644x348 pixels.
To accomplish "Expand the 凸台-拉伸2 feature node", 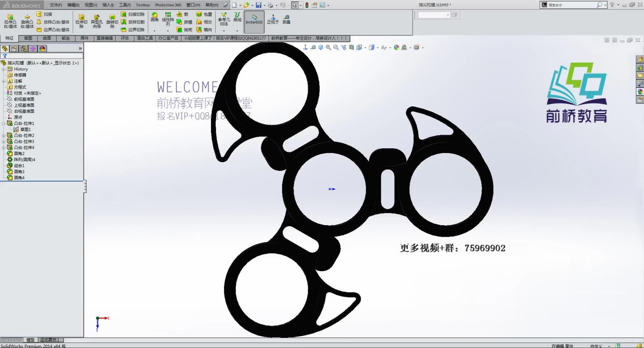I will tap(4, 136).
